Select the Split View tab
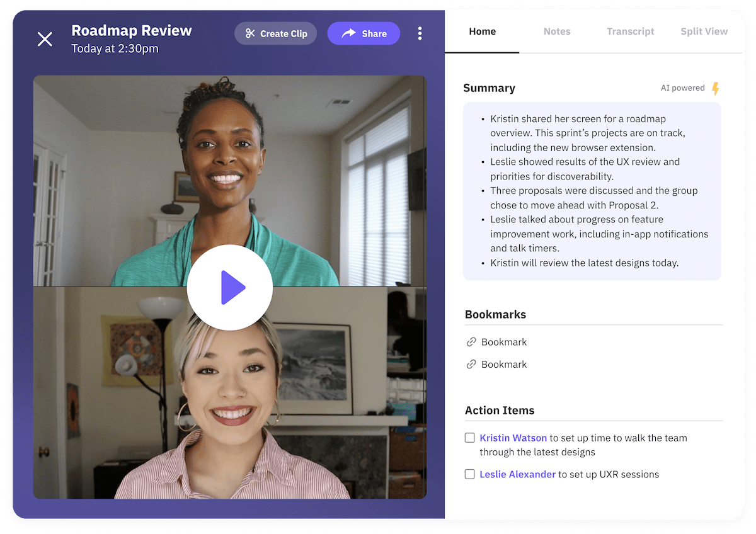Image resolution: width=756 pixels, height=534 pixels. tap(704, 31)
